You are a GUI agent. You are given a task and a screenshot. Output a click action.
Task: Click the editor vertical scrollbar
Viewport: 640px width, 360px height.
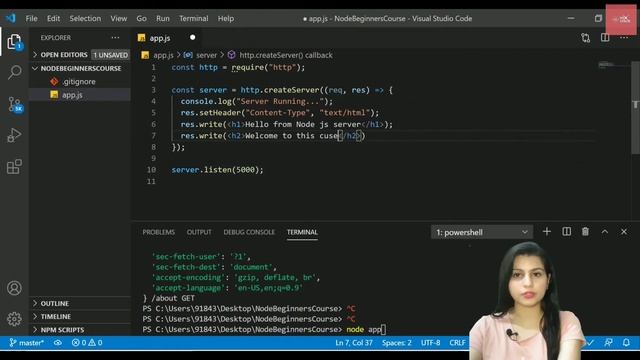(635, 107)
